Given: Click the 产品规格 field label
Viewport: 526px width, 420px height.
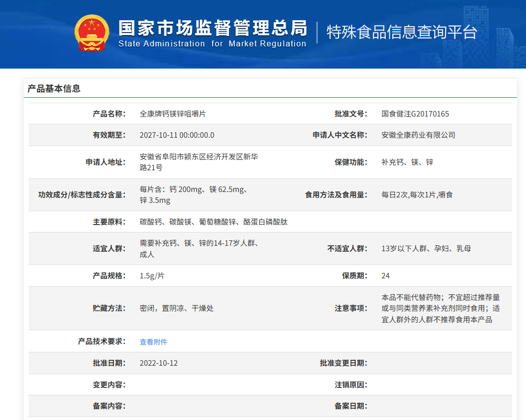Looking at the screenshot, I should click(x=109, y=276).
